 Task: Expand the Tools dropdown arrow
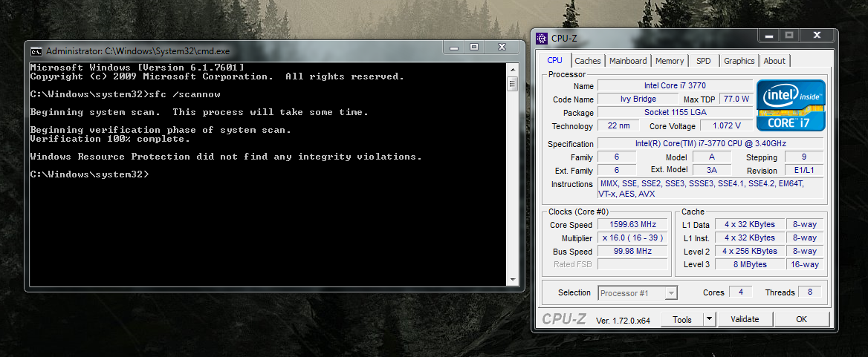pos(710,319)
